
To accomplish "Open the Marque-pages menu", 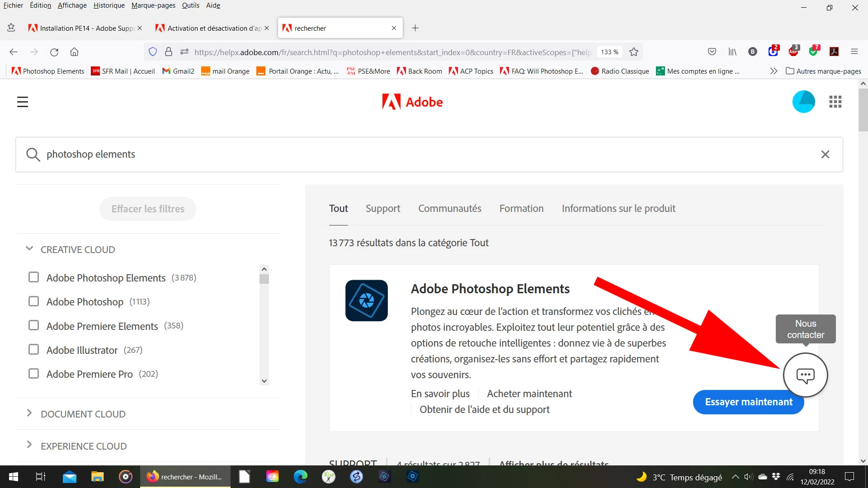I will coord(153,5).
